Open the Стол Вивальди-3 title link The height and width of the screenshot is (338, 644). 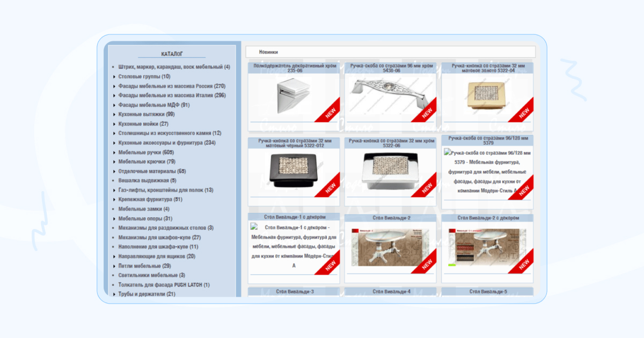tap(295, 291)
